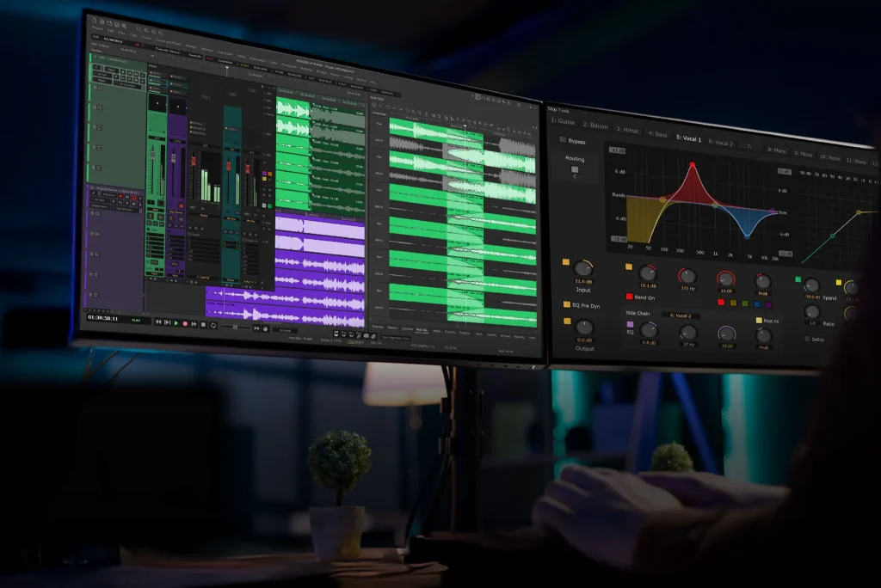This screenshot has width=881, height=588.
Task: Click the red Record transport button
Action: 184,323
